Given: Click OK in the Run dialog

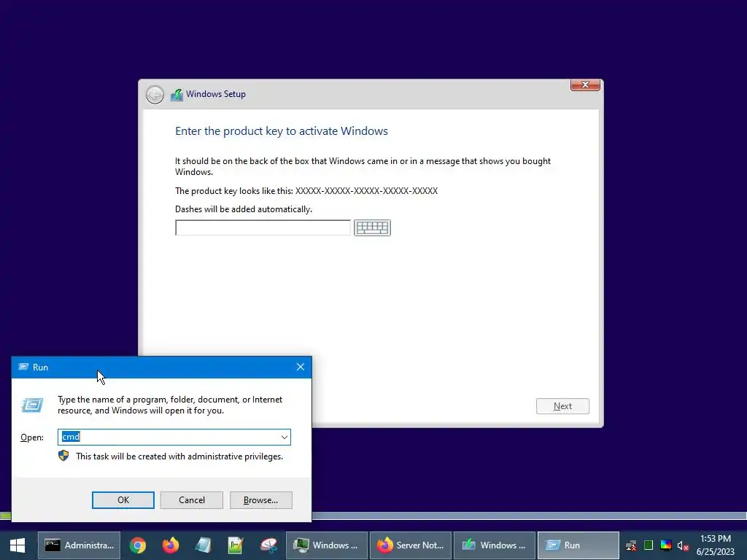Looking at the screenshot, I should click(x=123, y=500).
